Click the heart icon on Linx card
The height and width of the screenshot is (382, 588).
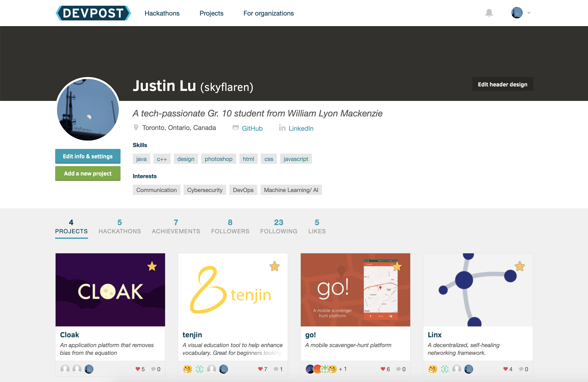[x=505, y=369]
